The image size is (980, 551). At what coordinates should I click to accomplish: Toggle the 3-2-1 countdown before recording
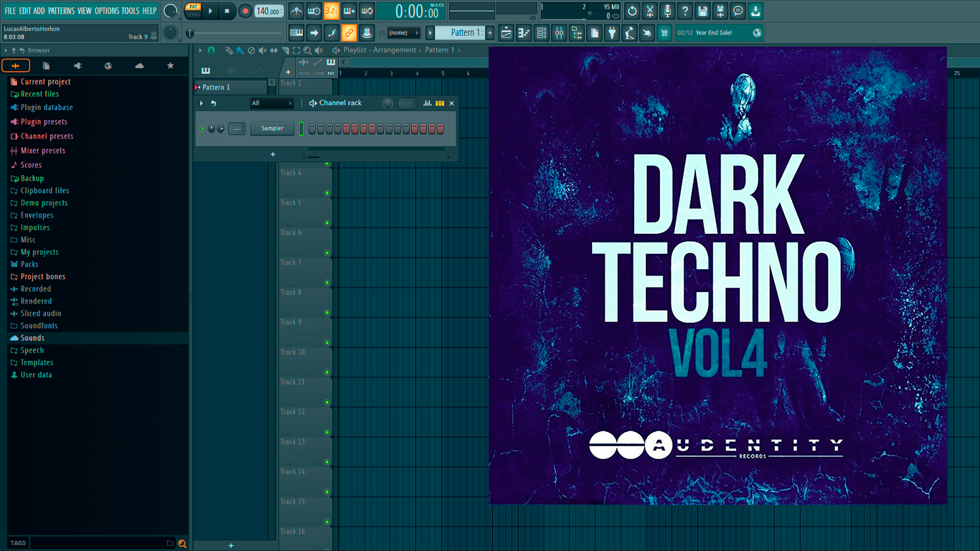tap(331, 11)
